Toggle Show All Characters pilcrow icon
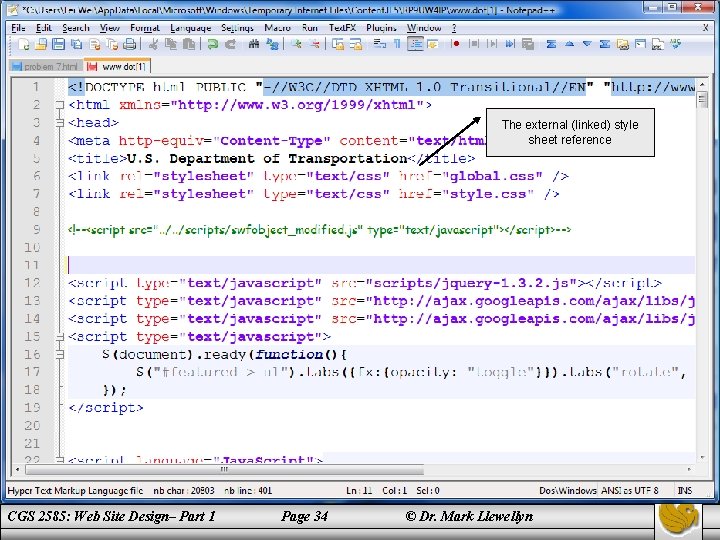 pyautogui.click(x=397, y=45)
